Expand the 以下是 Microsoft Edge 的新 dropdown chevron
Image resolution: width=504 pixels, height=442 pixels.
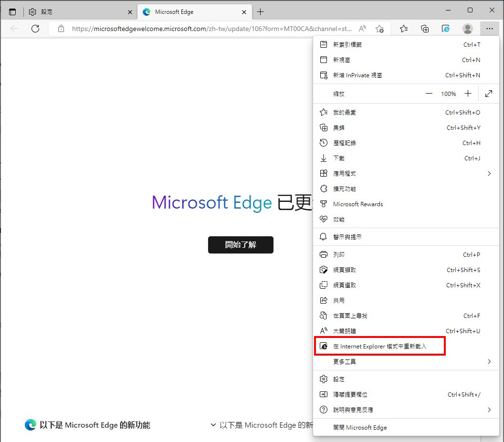pyautogui.click(x=213, y=425)
